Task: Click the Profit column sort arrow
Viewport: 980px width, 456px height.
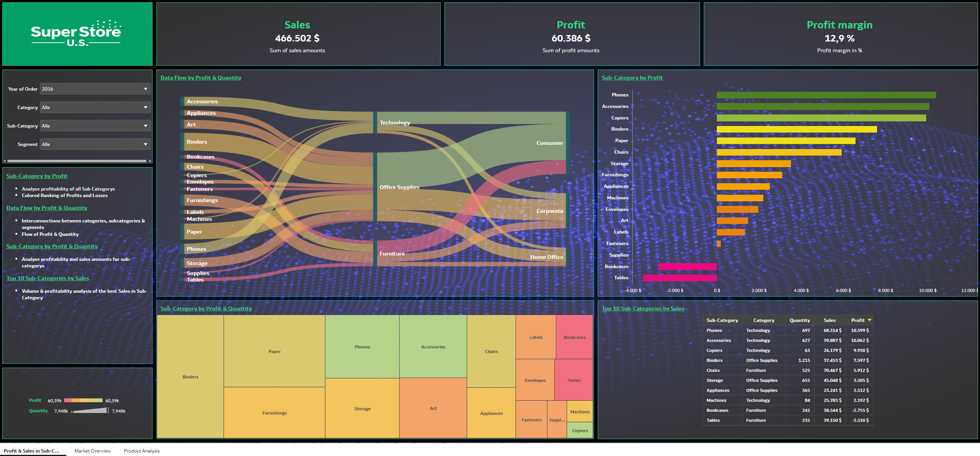Action: (869, 320)
